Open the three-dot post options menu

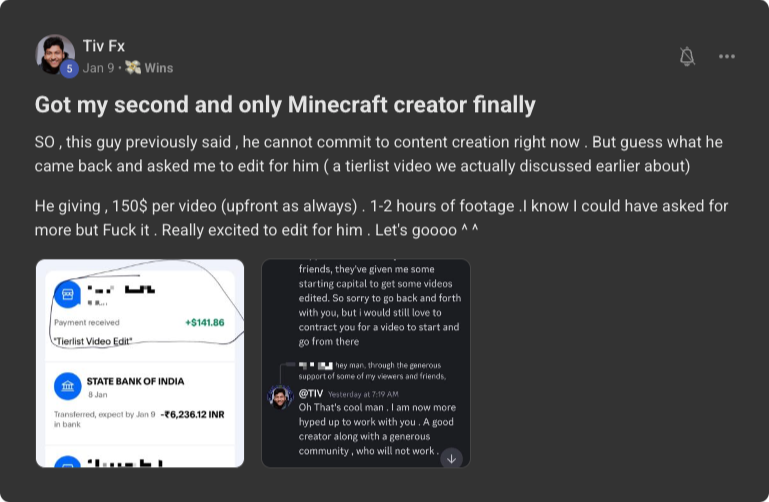727,57
